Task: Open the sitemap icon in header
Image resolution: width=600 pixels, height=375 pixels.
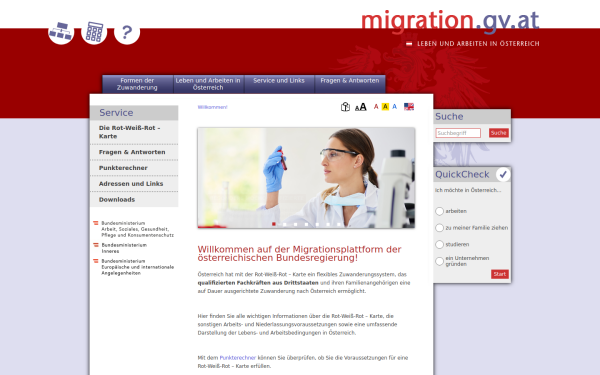Action: click(61, 31)
